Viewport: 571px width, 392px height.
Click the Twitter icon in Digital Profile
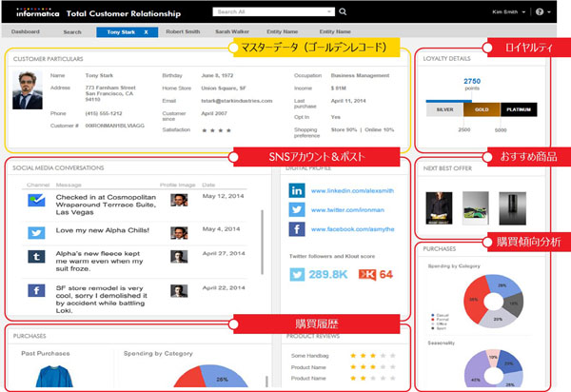(x=297, y=209)
